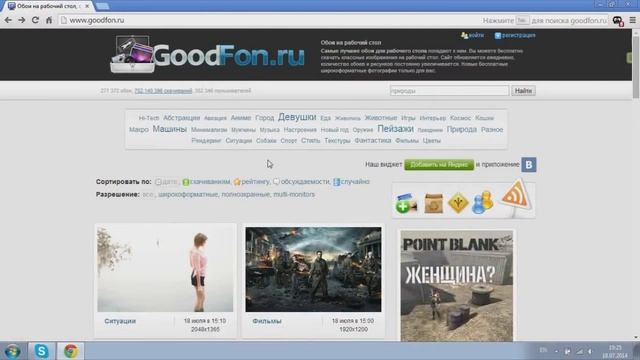This screenshot has width=640, height=360.
Task: Click the Chrome icon in the taskbar
Action: tap(71, 351)
